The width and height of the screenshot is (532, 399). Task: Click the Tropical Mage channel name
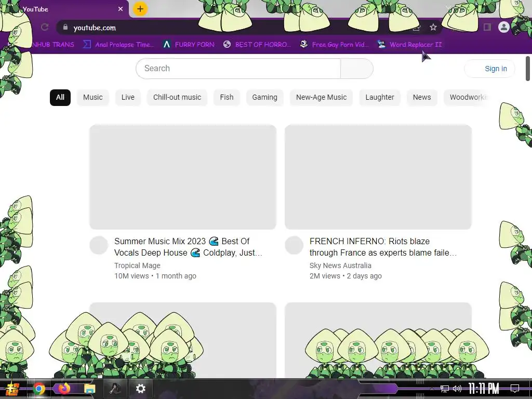[137, 265]
